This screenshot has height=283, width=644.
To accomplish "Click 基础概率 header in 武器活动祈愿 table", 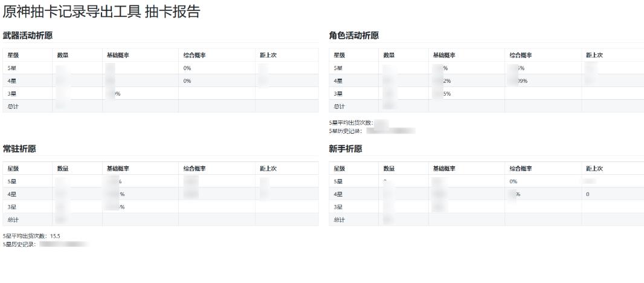I will click(118, 55).
